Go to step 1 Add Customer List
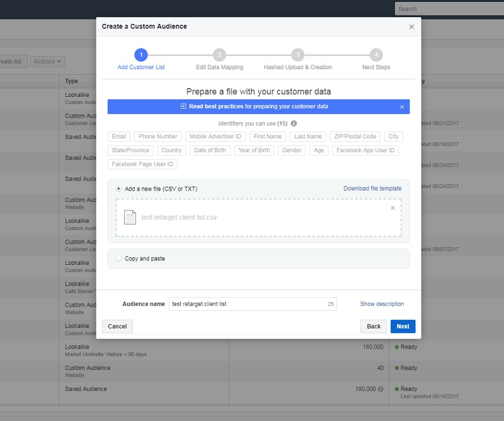The image size is (504, 421). coord(140,55)
